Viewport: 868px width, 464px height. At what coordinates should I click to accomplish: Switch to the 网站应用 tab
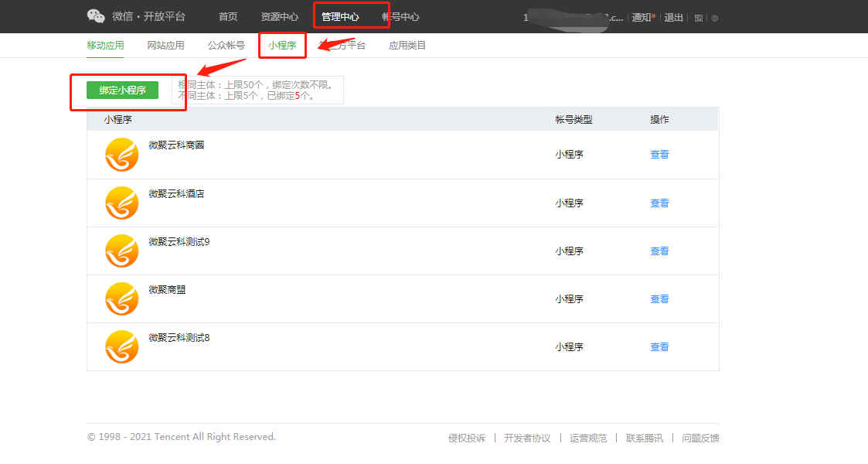tap(165, 46)
